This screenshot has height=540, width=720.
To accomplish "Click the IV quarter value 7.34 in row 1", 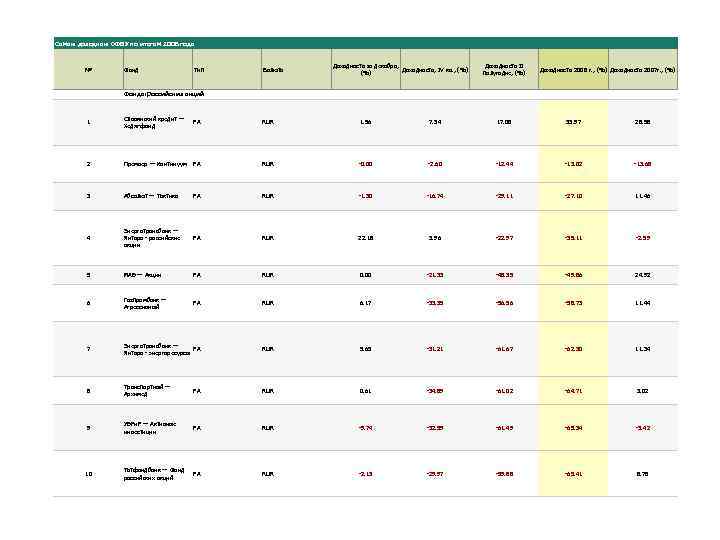I will pos(435,122).
